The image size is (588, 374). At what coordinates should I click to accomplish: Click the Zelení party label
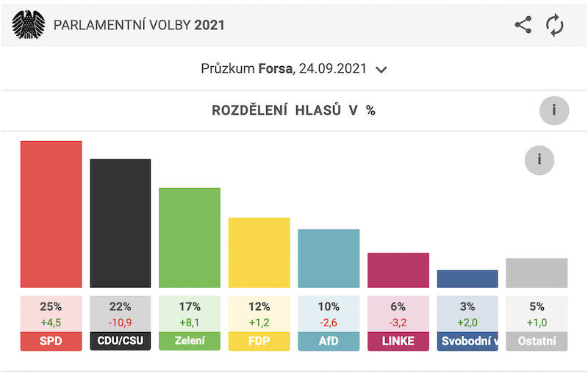(x=190, y=341)
